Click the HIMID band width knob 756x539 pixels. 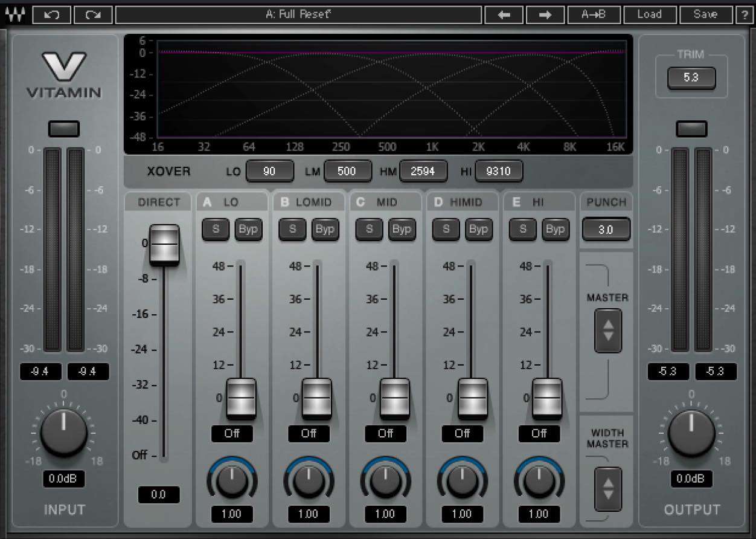click(462, 482)
